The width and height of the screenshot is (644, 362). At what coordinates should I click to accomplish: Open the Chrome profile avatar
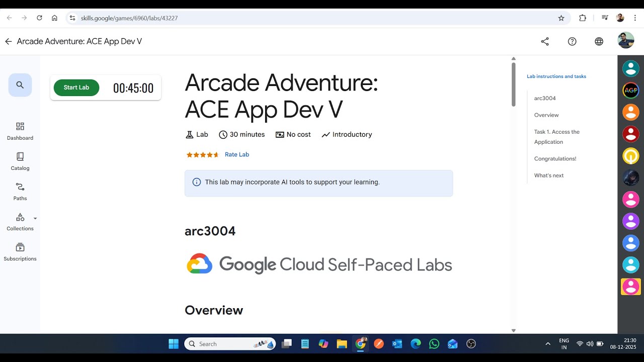620,18
